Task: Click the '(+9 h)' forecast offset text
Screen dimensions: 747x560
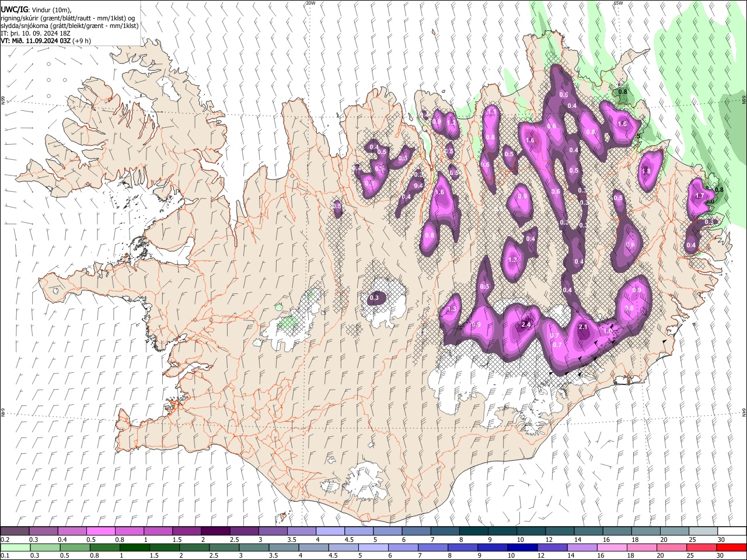Action: pos(82,41)
